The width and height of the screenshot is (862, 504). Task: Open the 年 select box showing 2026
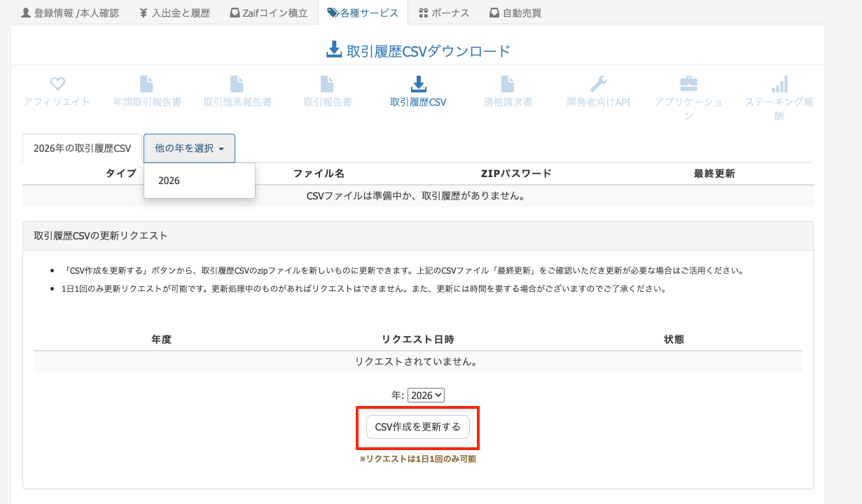tap(426, 395)
